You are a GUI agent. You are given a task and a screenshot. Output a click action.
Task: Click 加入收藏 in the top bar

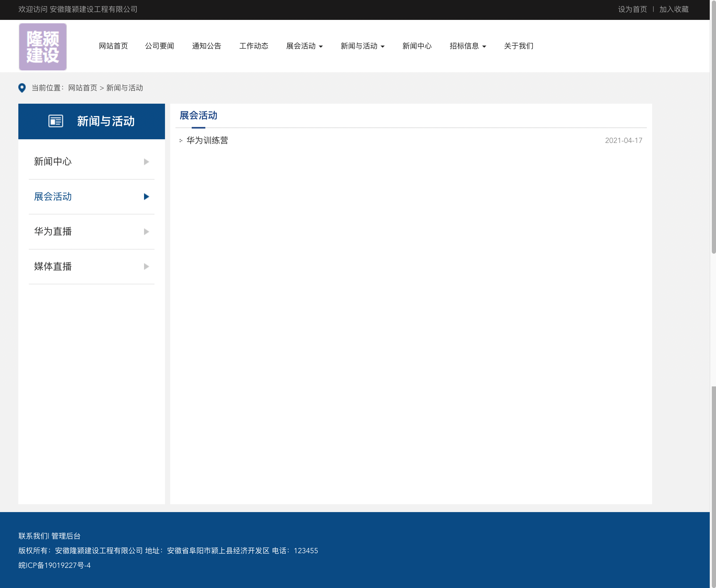[x=674, y=9]
